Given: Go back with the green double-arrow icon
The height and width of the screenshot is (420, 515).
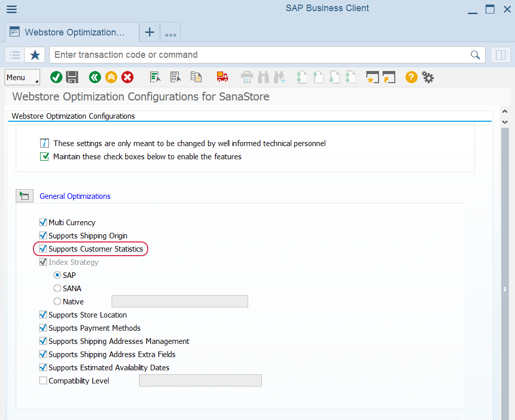Looking at the screenshot, I should 95,78.
